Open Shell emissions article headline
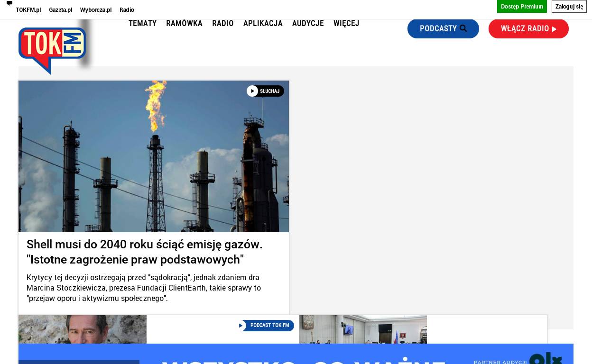Viewport: 592px width, 364px height. [x=145, y=252]
